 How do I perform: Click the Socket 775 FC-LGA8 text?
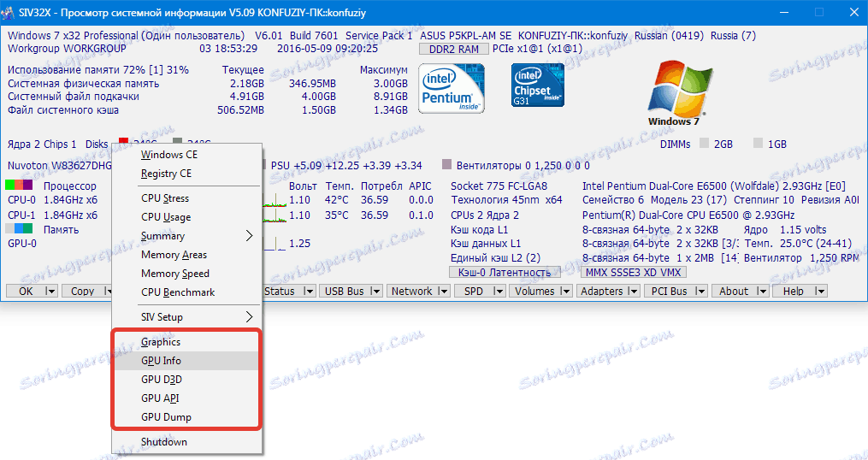497,186
